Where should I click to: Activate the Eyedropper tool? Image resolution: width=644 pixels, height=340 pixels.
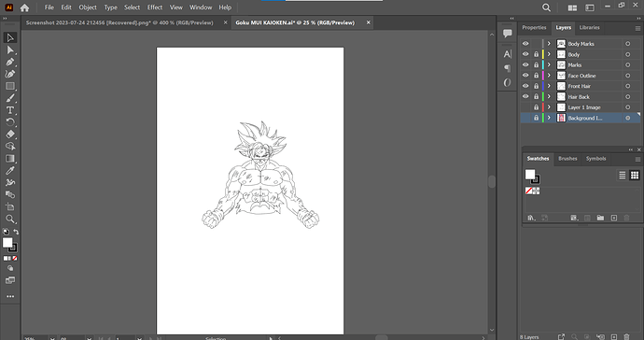point(10,170)
